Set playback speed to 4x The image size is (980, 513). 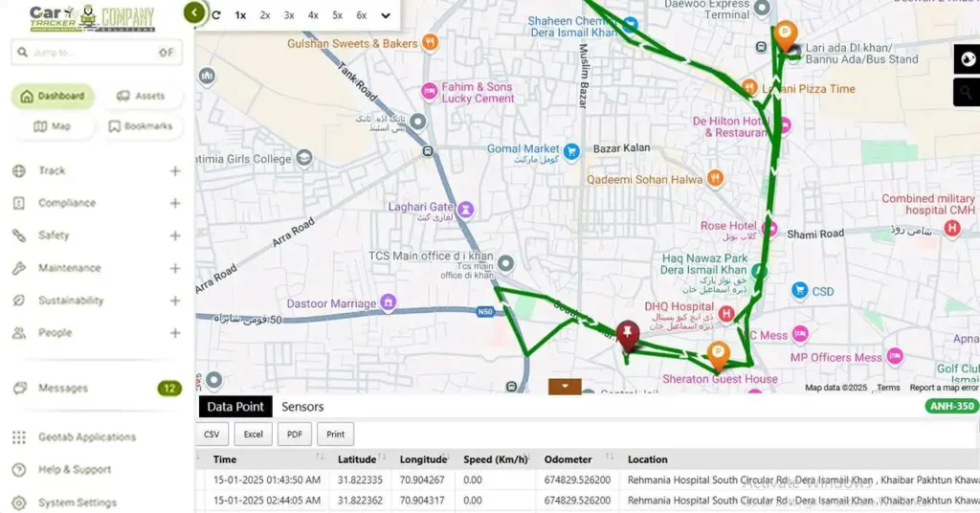(x=313, y=15)
